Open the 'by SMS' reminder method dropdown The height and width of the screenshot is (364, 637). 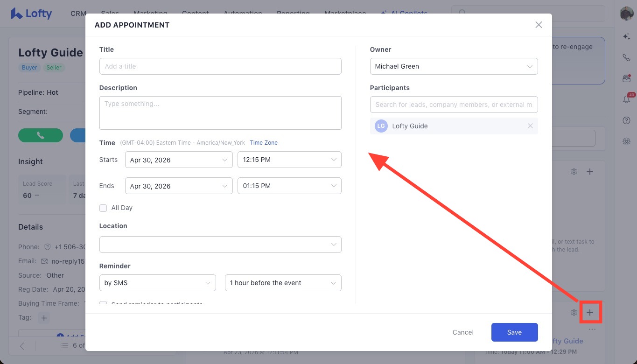pos(158,283)
